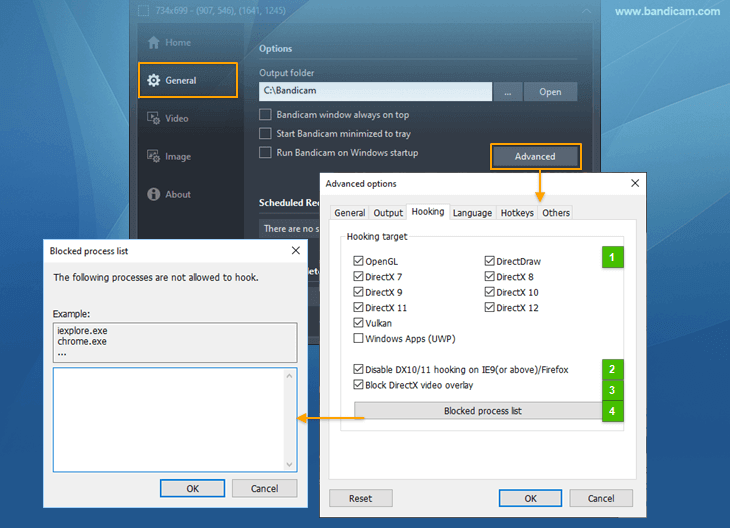Select the Hooking tab
Viewport: 730px width, 528px height.
tap(428, 212)
